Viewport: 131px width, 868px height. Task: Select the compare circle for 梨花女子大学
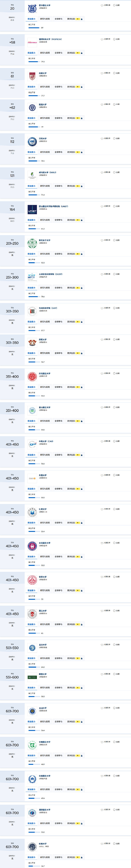pyautogui.click(x=114, y=240)
